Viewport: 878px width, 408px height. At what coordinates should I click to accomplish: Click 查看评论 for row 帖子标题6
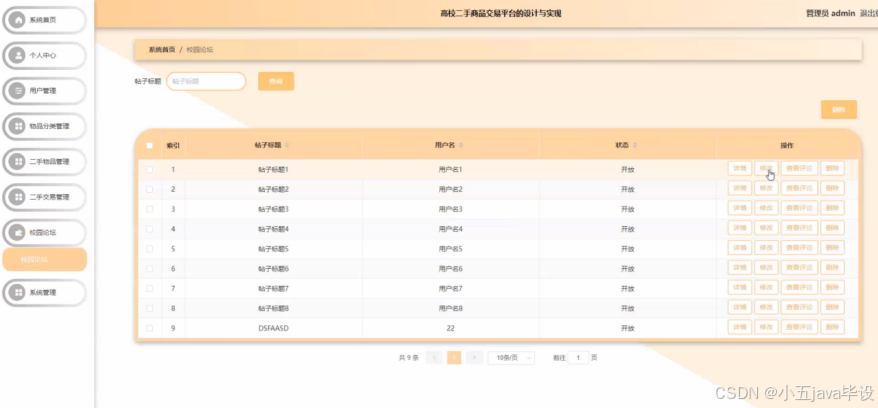coord(799,268)
